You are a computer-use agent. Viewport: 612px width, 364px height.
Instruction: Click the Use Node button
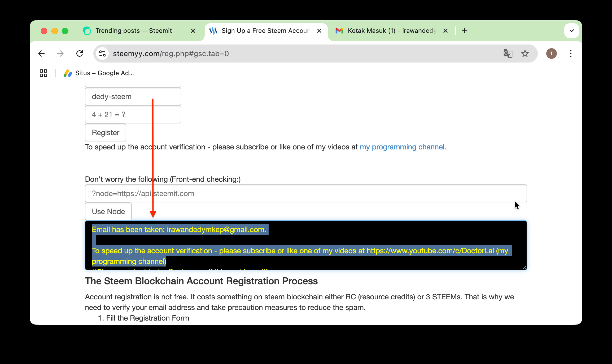pyautogui.click(x=108, y=211)
